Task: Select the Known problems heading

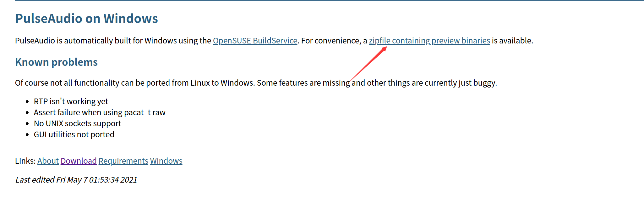Action: (56, 62)
